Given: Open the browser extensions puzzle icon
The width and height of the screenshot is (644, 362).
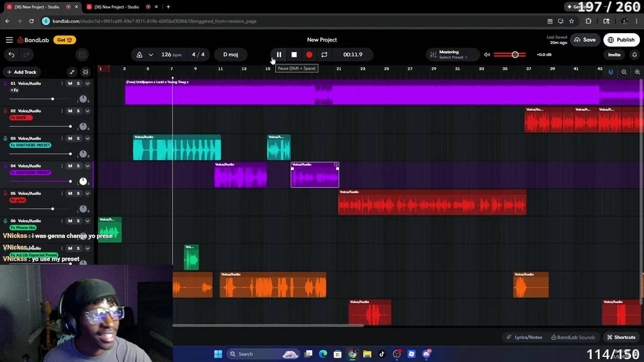Looking at the screenshot, I should pyautogui.click(x=588, y=21).
